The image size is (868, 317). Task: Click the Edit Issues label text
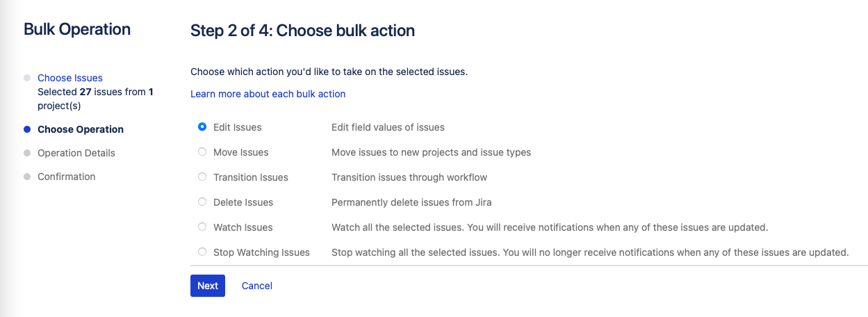pos(238,127)
